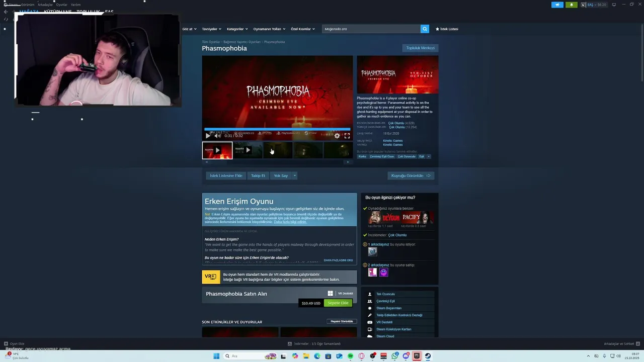
Task: Open Spotify from the taskbar
Action: pyautogui.click(x=350, y=356)
